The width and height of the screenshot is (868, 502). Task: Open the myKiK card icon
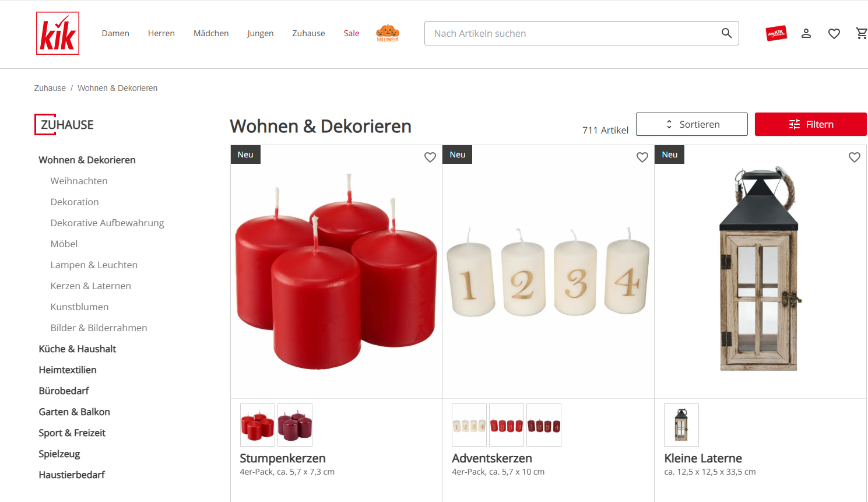click(776, 33)
